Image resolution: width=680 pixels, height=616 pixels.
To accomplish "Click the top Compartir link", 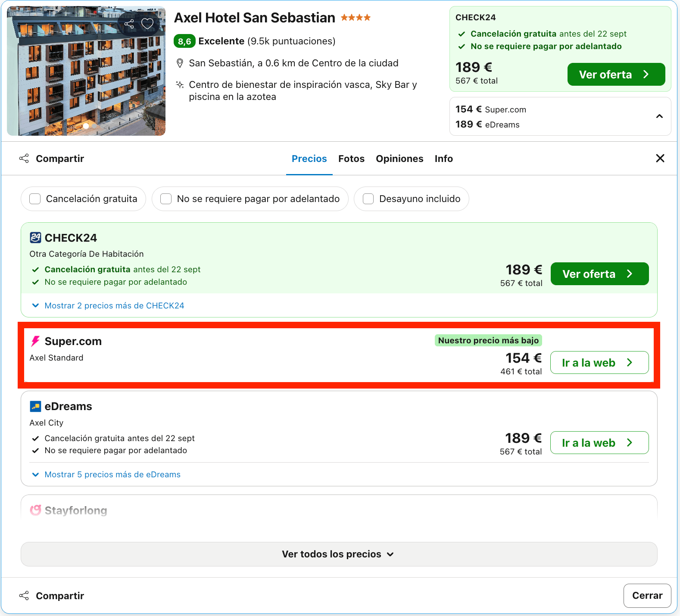I will 60,159.
